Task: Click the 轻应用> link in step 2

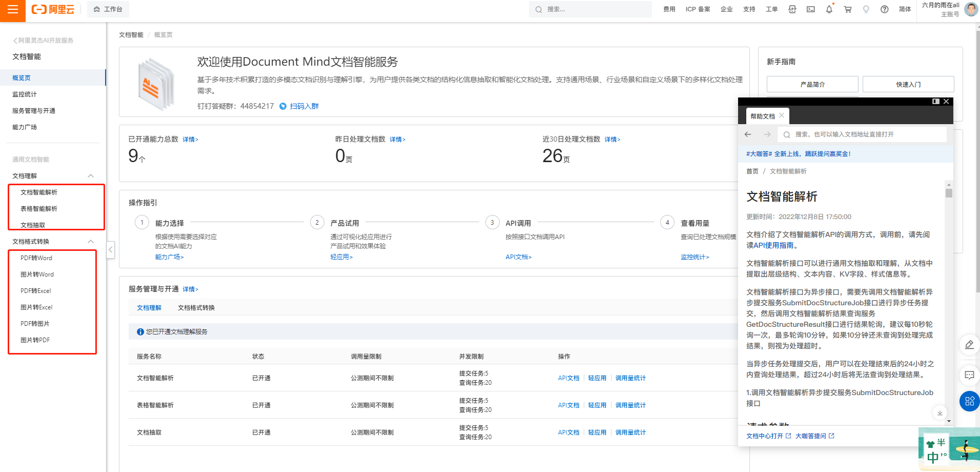Action: tap(341, 257)
